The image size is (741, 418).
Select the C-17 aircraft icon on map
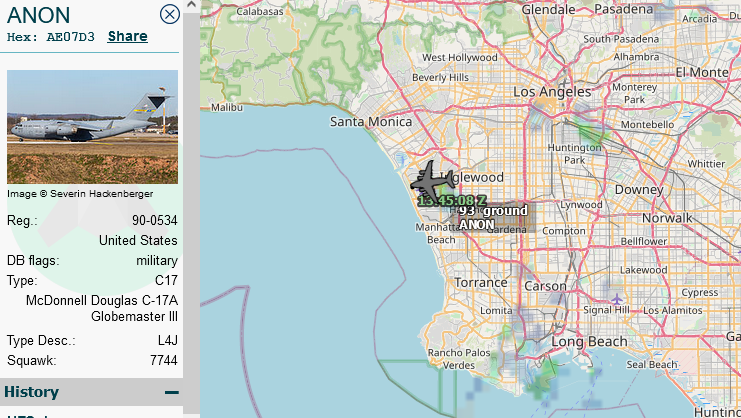click(431, 181)
